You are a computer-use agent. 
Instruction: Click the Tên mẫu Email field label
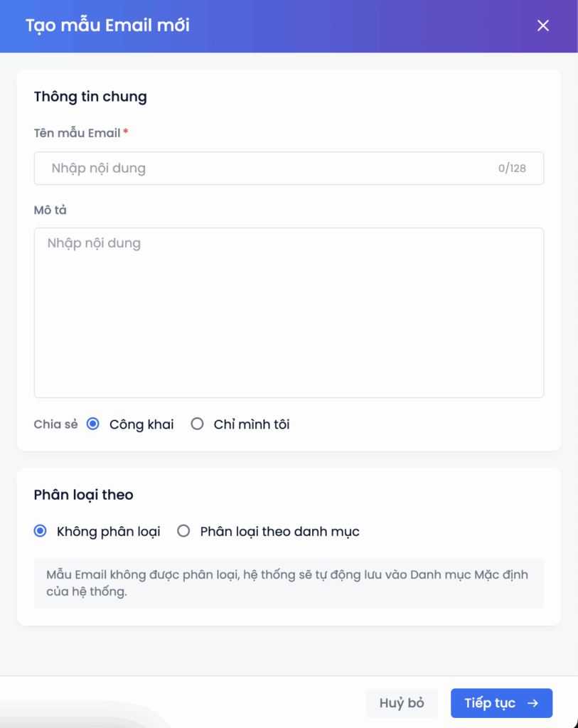click(77, 133)
